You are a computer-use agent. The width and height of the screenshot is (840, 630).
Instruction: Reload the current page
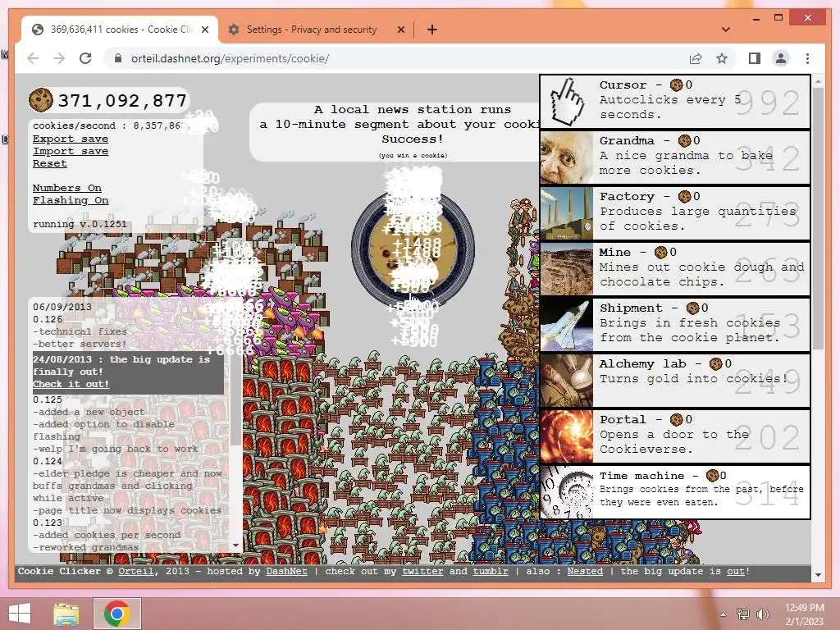point(85,58)
